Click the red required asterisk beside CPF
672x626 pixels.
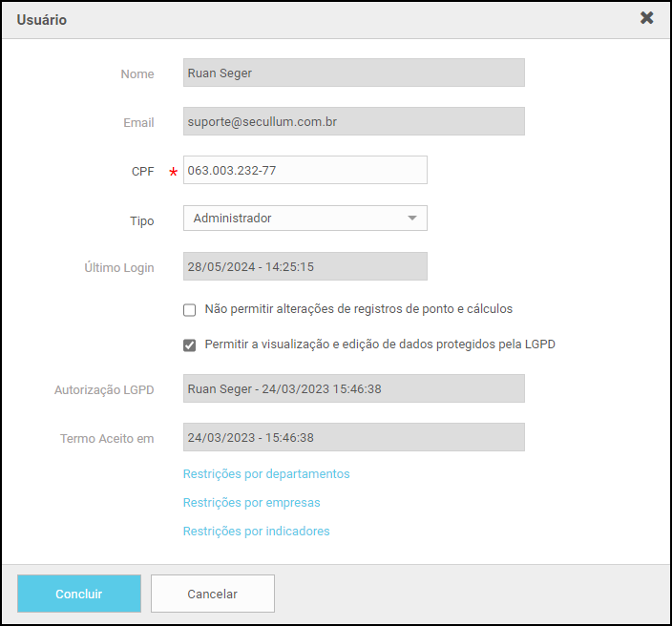[173, 172]
